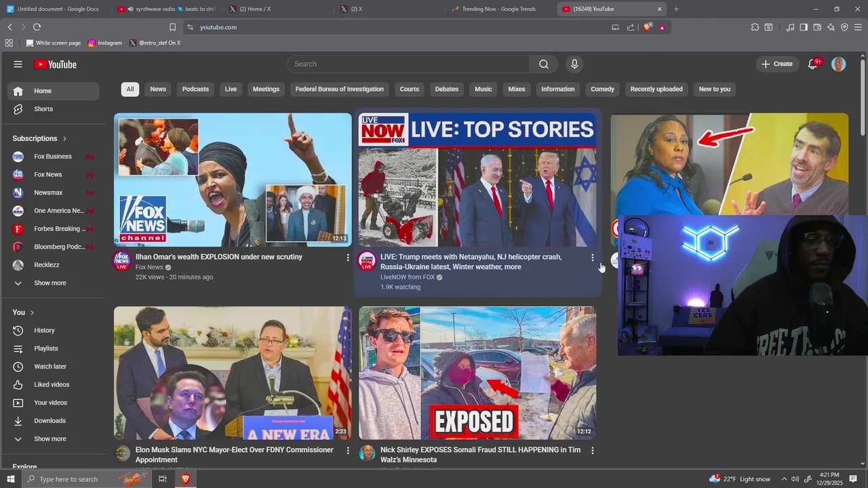Image resolution: width=868 pixels, height=488 pixels.
Task: Click the Windows taskbar search box
Action: (x=87, y=479)
